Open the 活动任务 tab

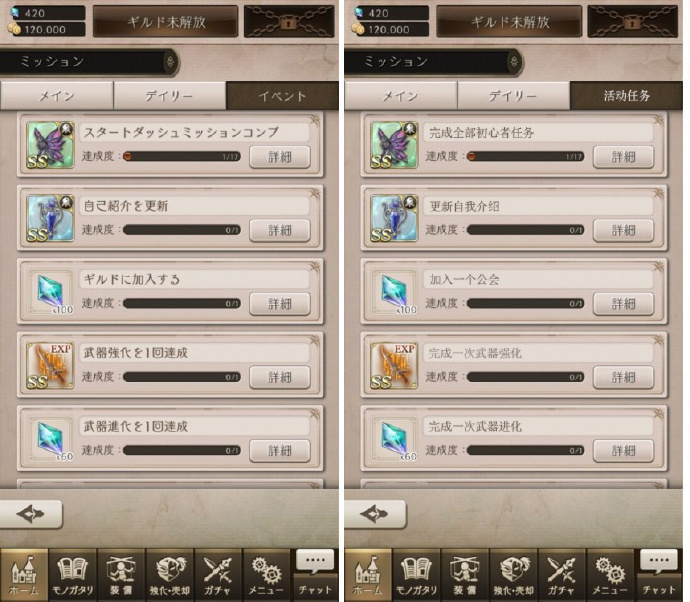[x=626, y=95]
